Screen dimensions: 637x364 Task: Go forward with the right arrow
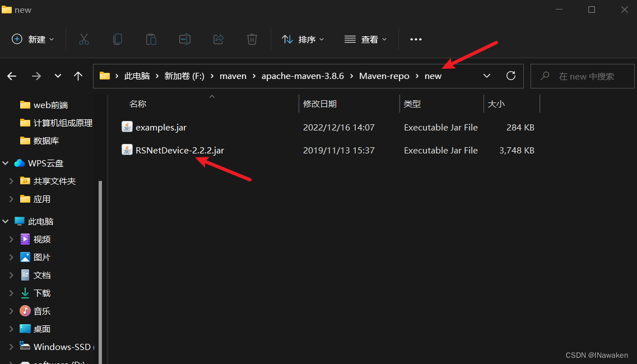click(x=36, y=76)
